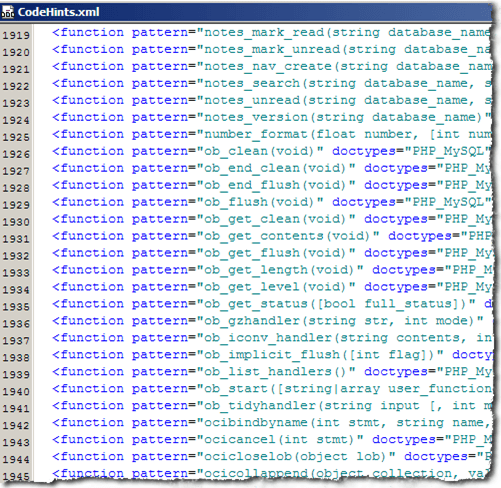Select line number 1933 in the gutter
The height and width of the screenshot is (488, 501).
[x=16, y=273]
